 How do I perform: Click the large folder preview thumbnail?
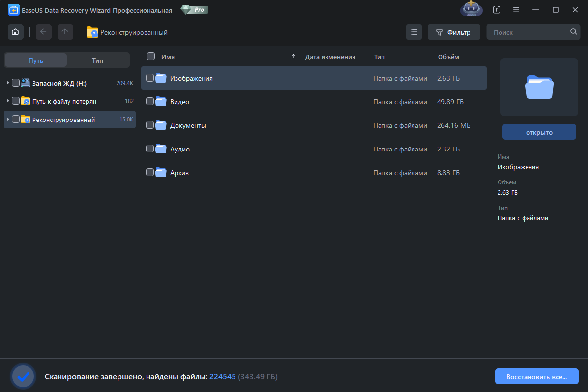(x=539, y=87)
